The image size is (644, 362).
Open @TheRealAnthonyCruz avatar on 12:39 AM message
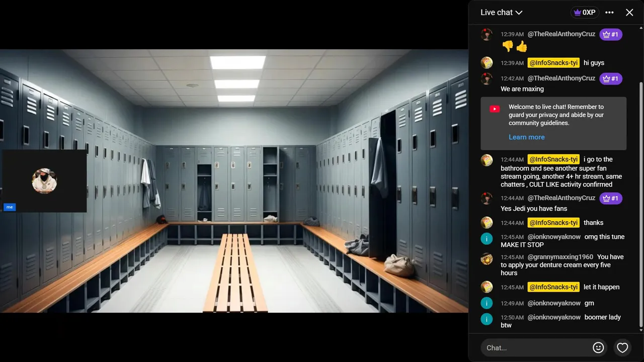(x=487, y=35)
